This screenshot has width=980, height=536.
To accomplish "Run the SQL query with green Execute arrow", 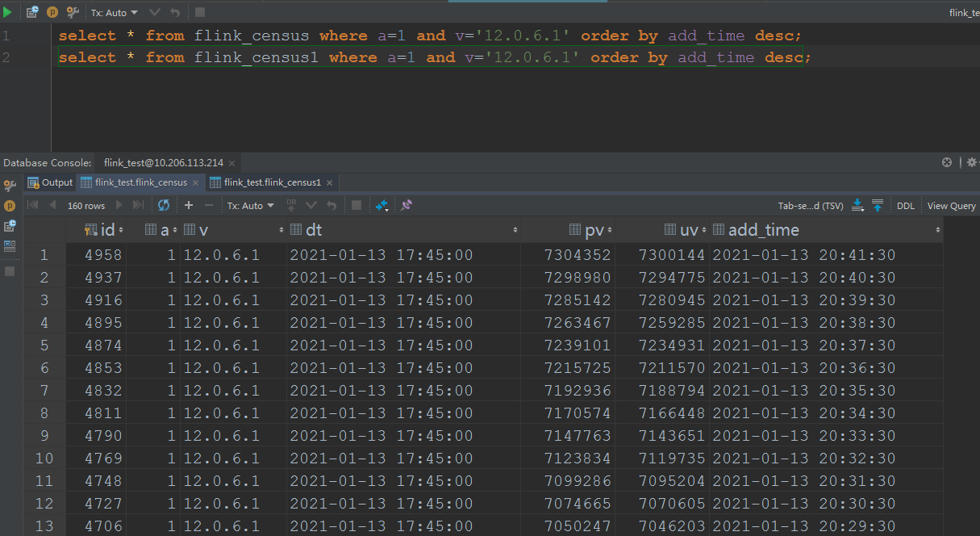I will coord(8,12).
